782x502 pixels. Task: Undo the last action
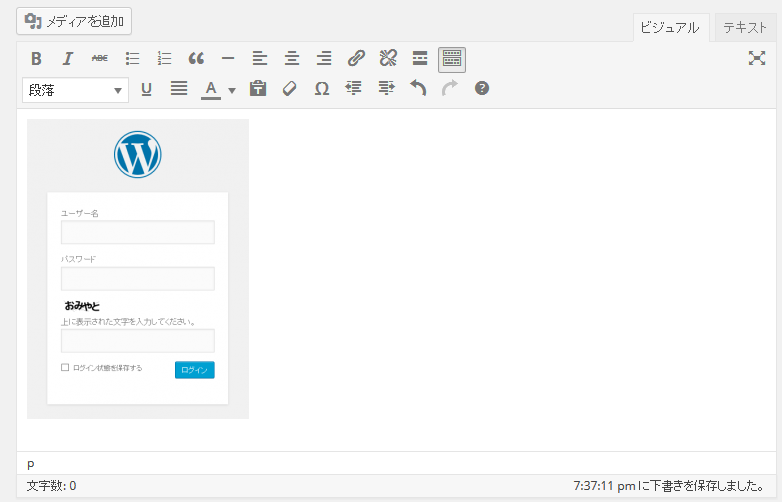(418, 89)
